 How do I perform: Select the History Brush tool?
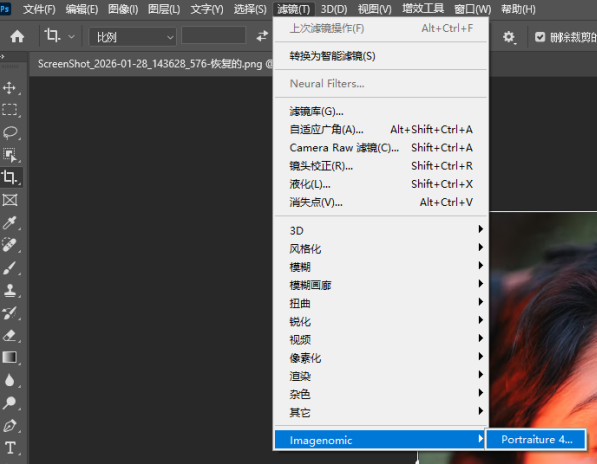click(10, 313)
